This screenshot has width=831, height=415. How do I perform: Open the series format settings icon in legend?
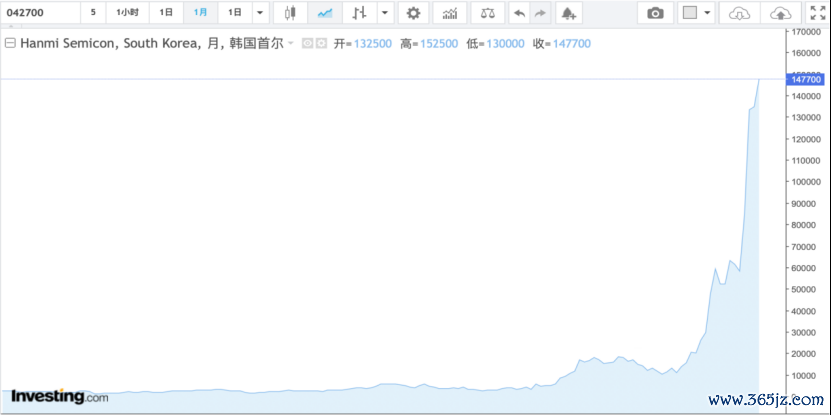point(321,43)
